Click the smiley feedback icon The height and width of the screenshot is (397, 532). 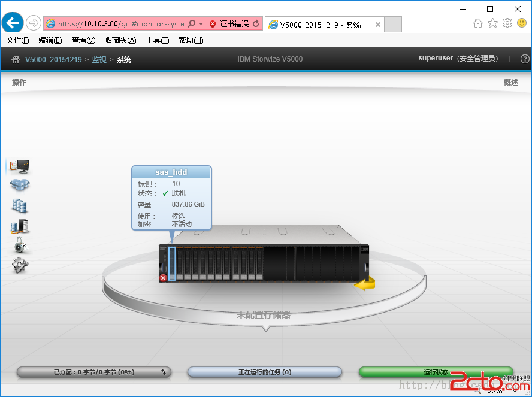pos(522,23)
